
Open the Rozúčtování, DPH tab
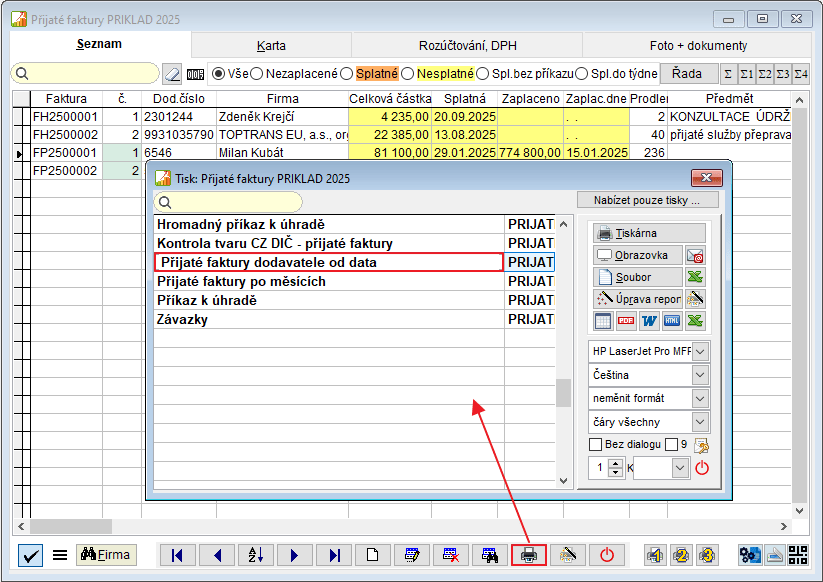pos(466,45)
